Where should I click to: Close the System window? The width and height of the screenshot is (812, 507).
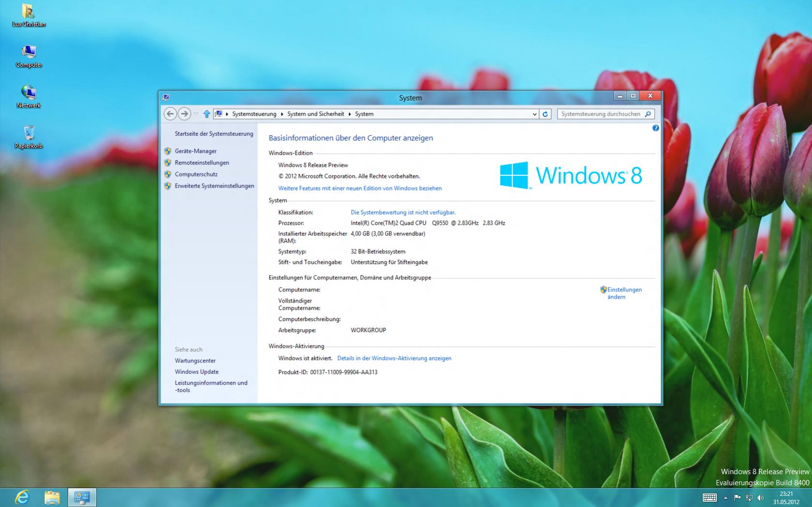click(x=650, y=96)
